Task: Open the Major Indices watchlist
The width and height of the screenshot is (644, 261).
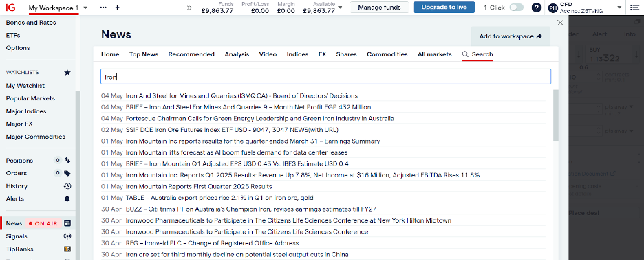Action: coord(26,111)
